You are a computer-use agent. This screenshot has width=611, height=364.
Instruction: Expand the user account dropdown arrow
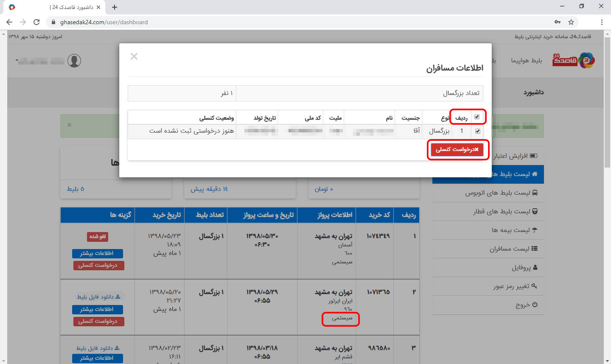coord(17,61)
